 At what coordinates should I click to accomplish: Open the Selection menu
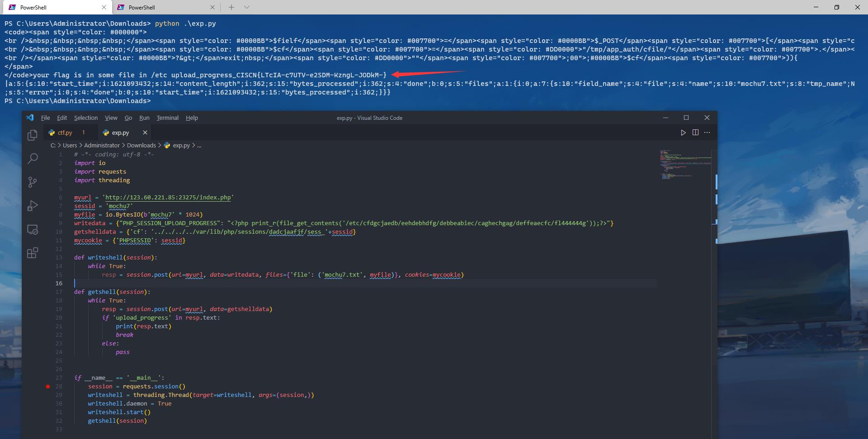point(86,118)
